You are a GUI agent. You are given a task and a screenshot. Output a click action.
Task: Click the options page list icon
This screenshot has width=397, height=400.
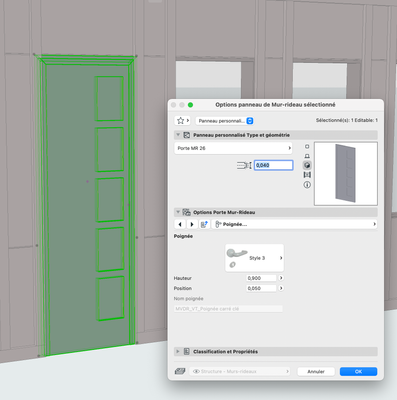pyautogui.click(x=204, y=224)
